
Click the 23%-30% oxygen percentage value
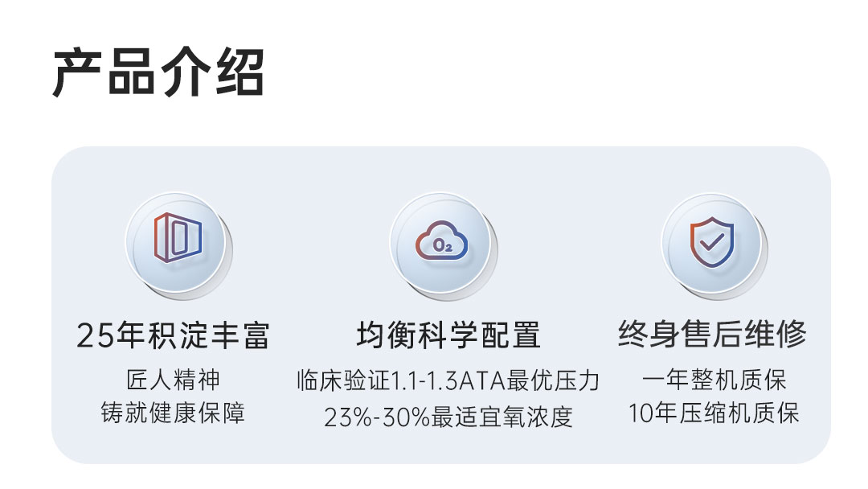pyautogui.click(x=377, y=417)
